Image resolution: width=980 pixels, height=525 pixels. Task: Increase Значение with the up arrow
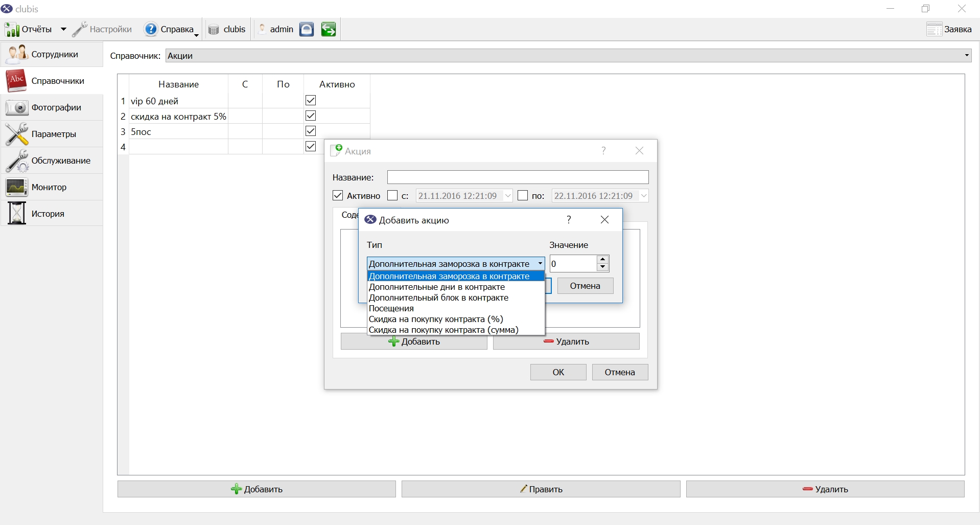[x=603, y=259]
